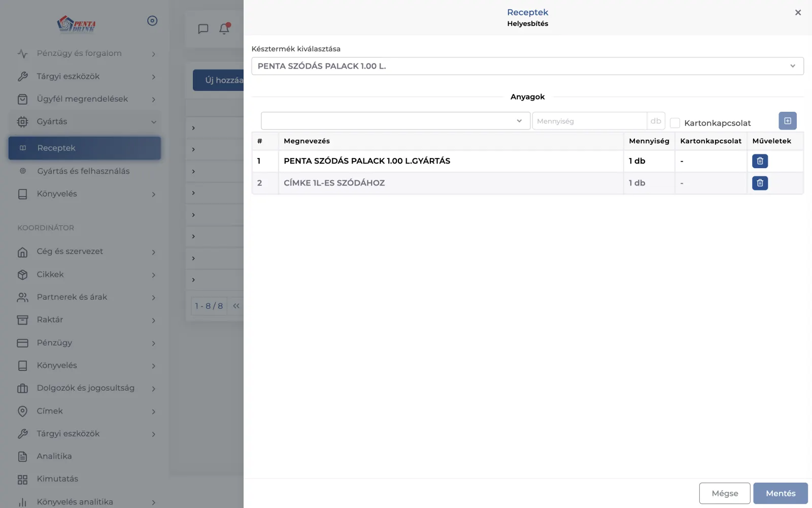Click the Partnerek és árak people icon
The width and height of the screenshot is (812, 508).
coord(22,297)
